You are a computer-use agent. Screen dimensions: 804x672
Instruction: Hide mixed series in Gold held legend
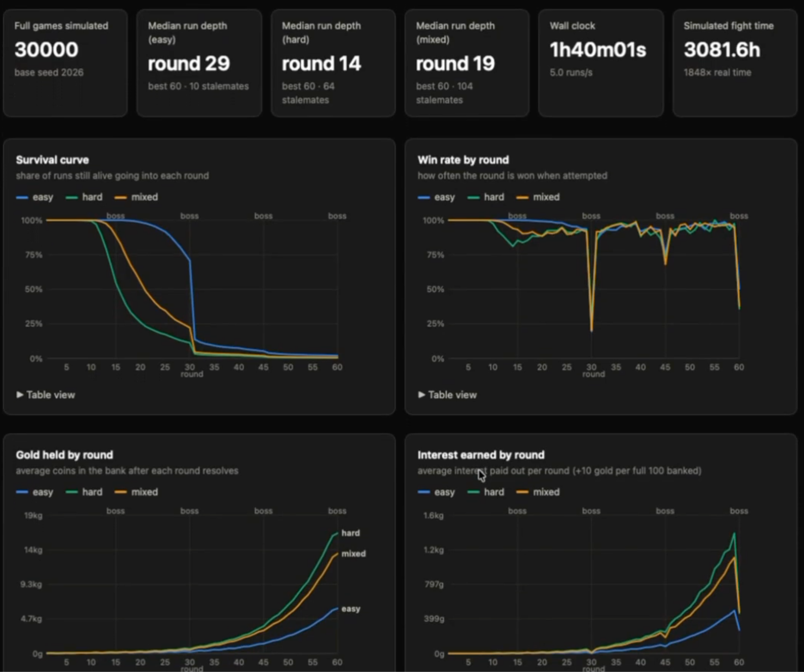(x=136, y=492)
